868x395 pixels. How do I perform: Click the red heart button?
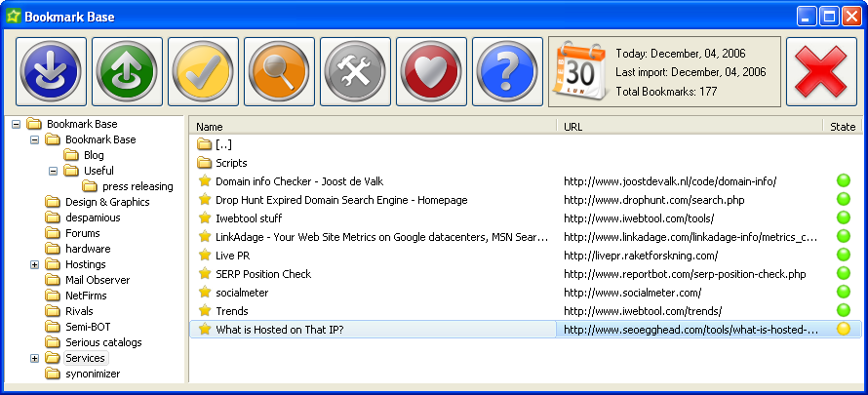[431, 71]
